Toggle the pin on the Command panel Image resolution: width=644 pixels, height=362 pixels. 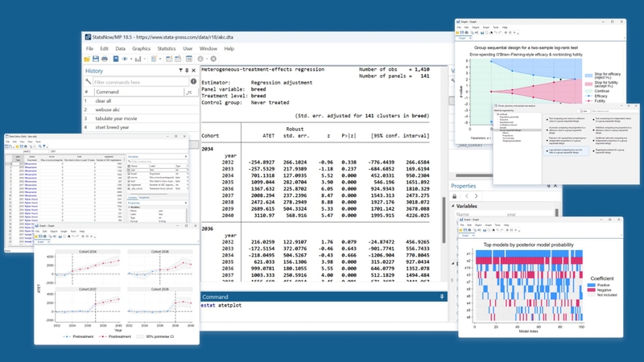[442, 297]
